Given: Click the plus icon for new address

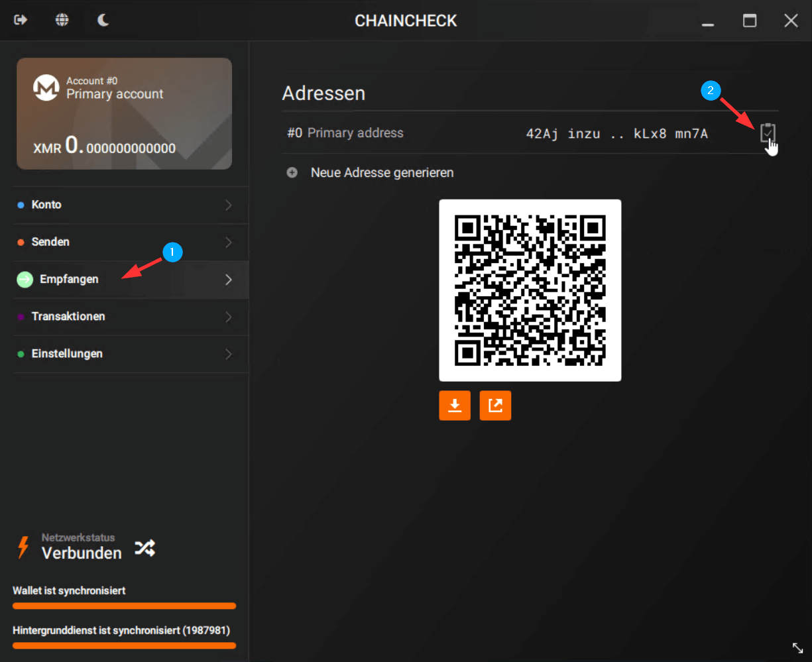Looking at the screenshot, I should click(x=292, y=172).
